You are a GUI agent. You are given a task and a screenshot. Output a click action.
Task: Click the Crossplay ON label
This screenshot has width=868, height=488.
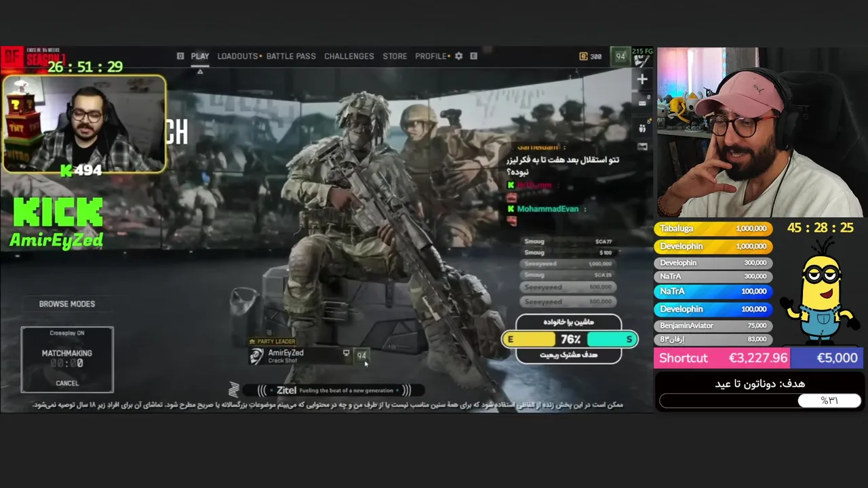pos(67,333)
